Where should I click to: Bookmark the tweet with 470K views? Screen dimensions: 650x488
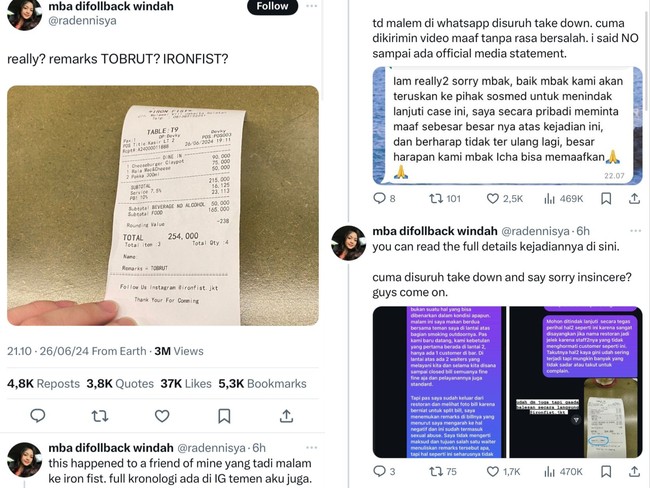(606, 471)
